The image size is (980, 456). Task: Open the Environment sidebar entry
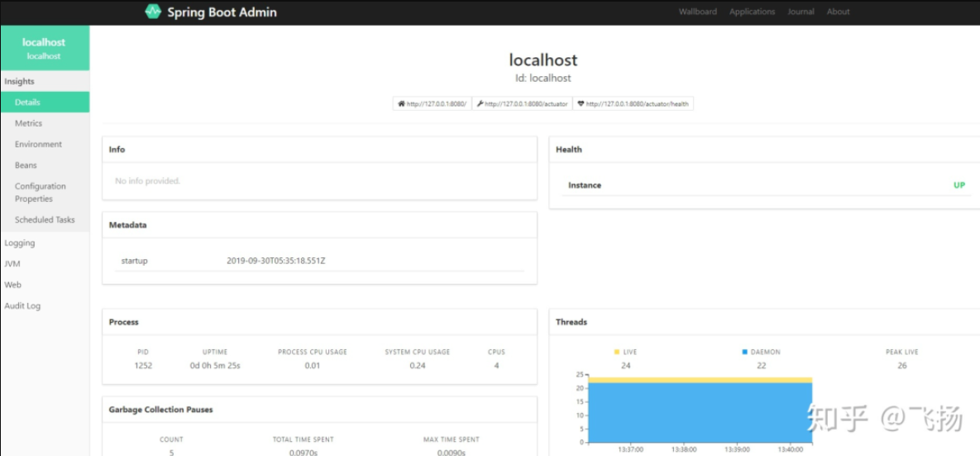coord(38,144)
